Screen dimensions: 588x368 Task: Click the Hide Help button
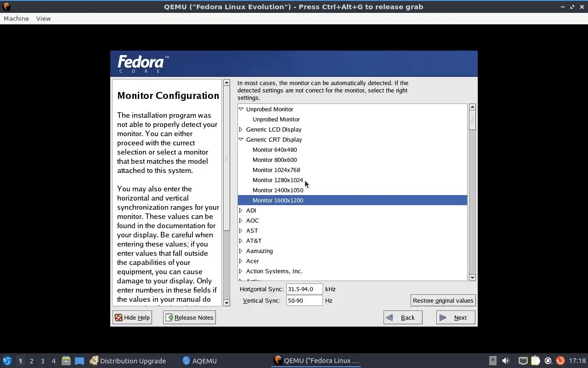pos(132,317)
